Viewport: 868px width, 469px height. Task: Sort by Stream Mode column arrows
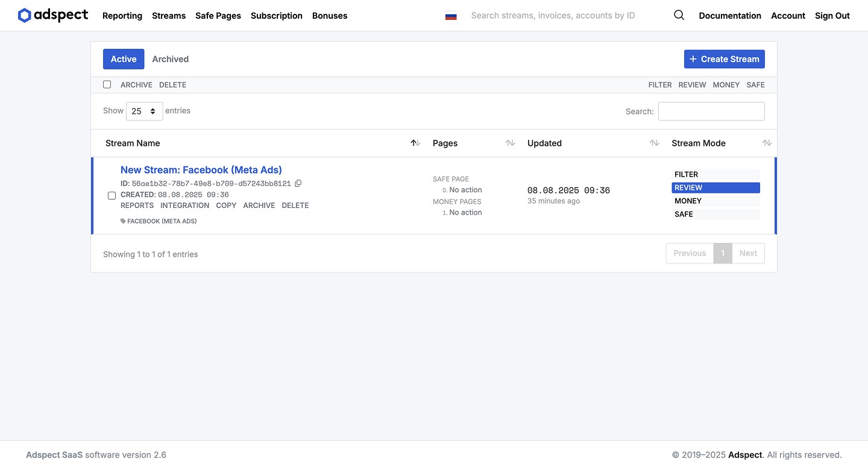coord(766,143)
